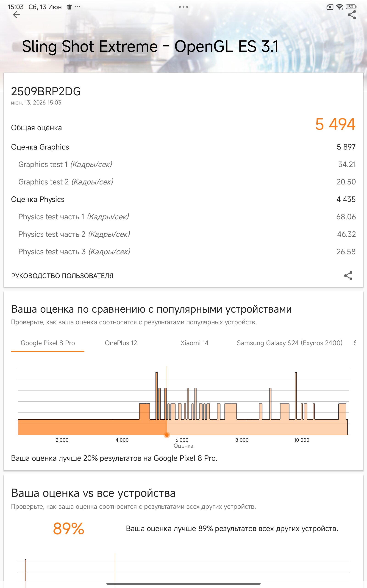
Task: Tap the back arrow icon
Action: click(x=16, y=15)
